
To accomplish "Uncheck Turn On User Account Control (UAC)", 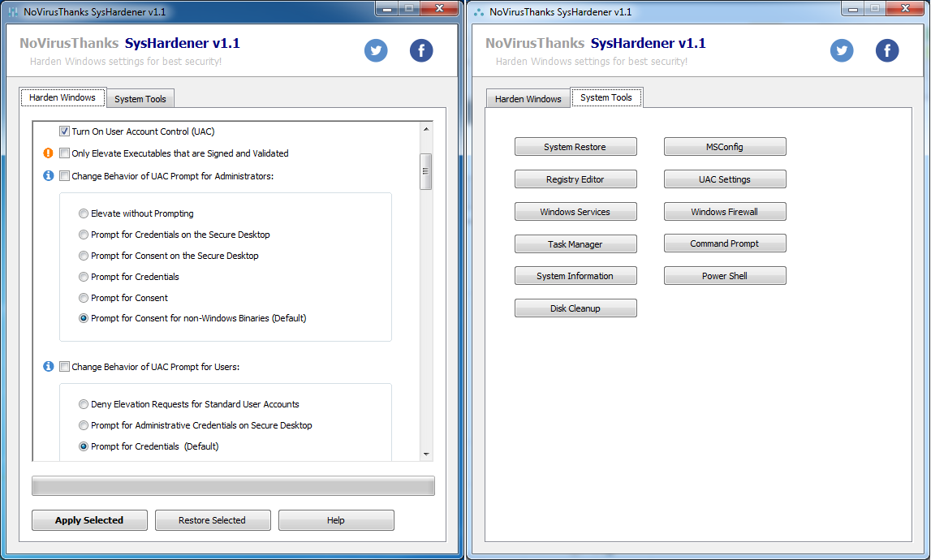I will pyautogui.click(x=64, y=131).
